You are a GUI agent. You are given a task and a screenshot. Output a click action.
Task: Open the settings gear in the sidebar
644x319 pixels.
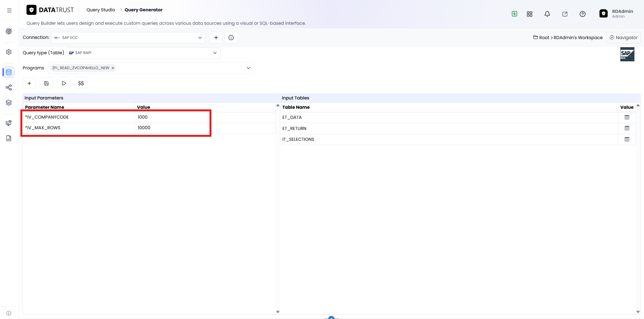(9, 52)
